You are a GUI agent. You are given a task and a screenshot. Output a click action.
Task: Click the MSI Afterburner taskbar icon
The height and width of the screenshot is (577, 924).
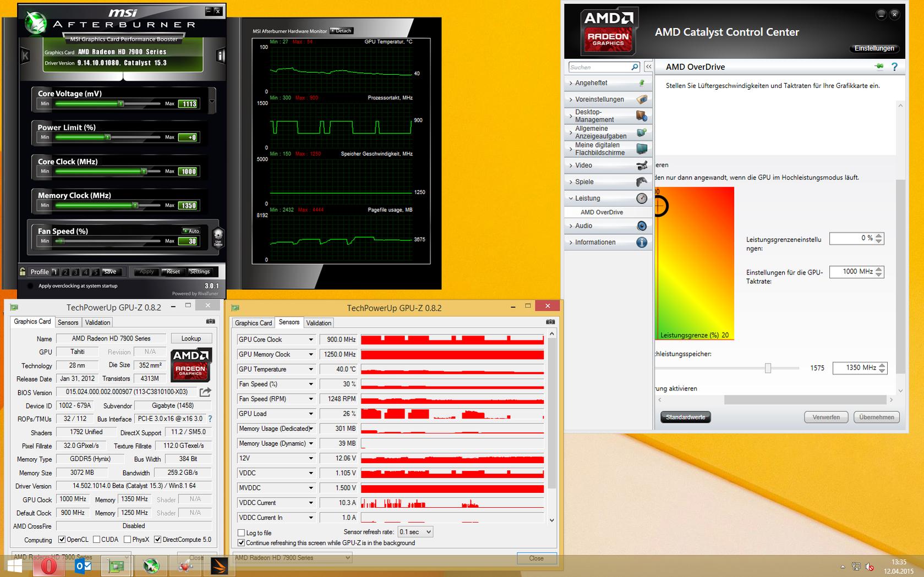coord(151,566)
